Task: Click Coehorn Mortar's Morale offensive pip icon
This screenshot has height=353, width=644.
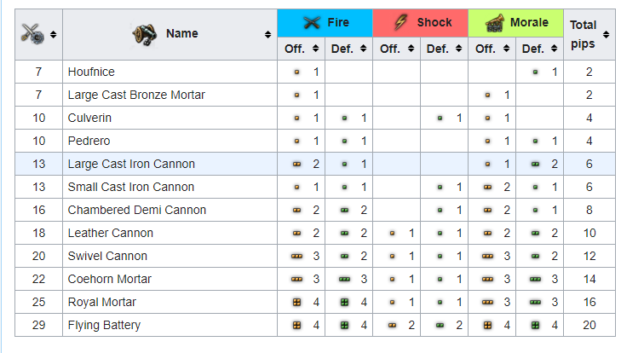Action: pyautogui.click(x=487, y=279)
